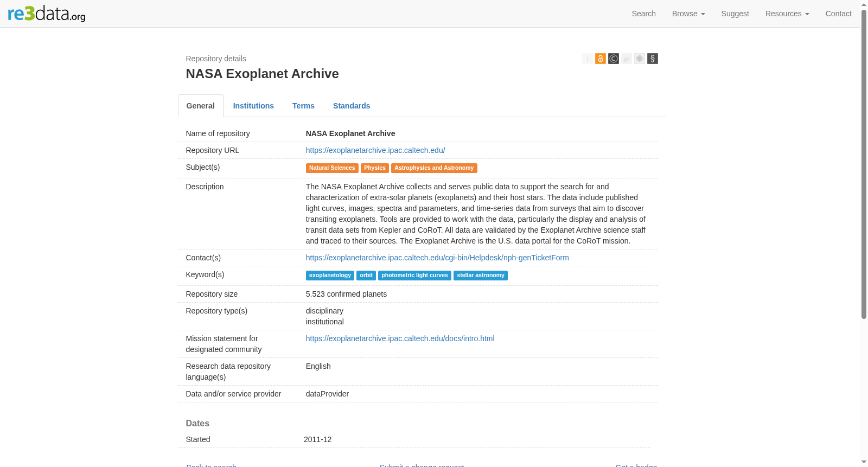Click the page's vertical scrollbar thumb
868x467 pixels.
[x=864, y=164]
